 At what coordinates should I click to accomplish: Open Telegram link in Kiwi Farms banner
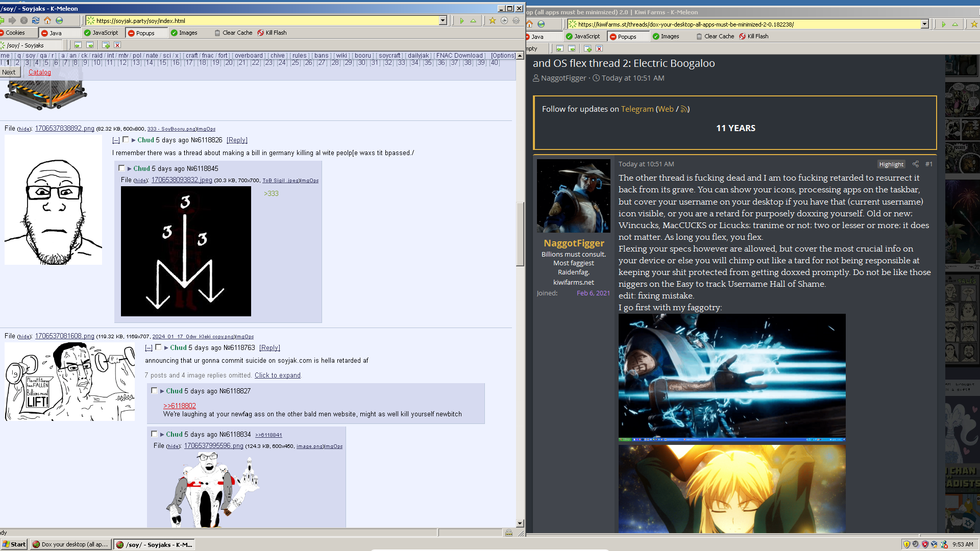tap(637, 109)
